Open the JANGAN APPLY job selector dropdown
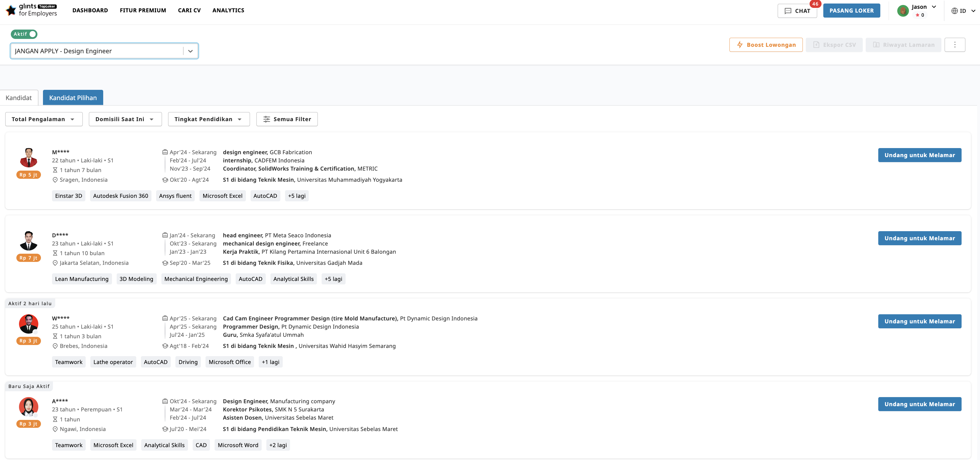Image resolution: width=980 pixels, height=460 pixels. 191,51
